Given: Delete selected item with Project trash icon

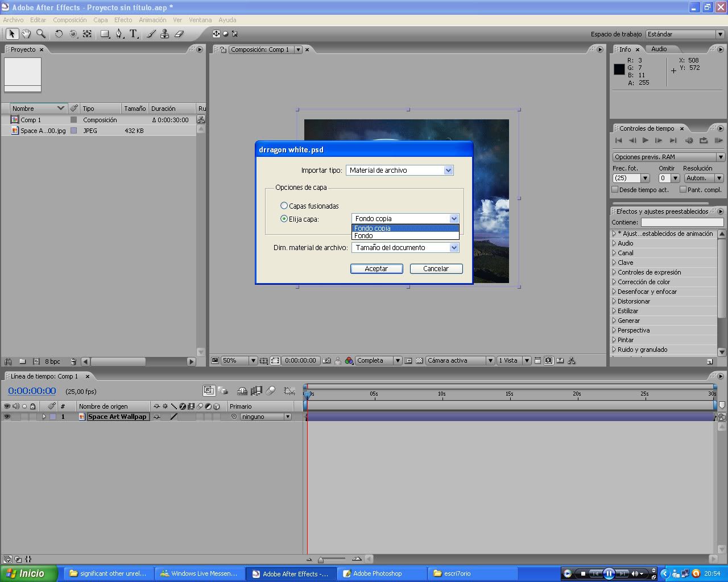Looking at the screenshot, I should [x=73, y=361].
